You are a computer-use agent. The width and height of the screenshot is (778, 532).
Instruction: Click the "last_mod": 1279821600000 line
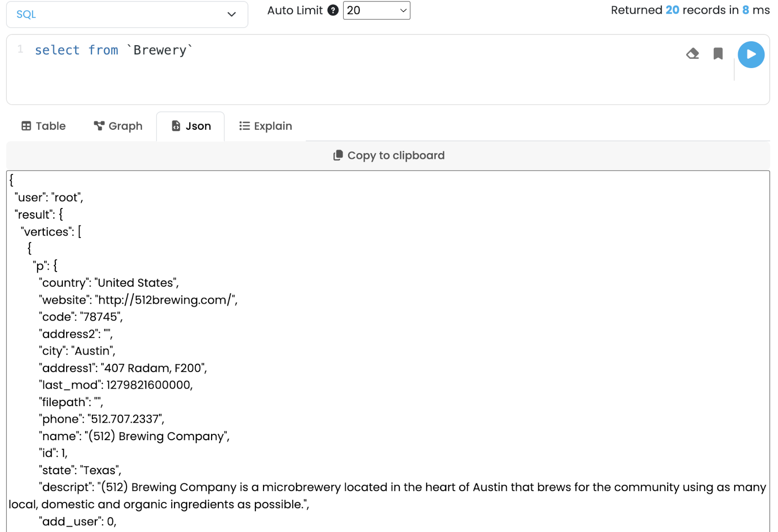116,385
